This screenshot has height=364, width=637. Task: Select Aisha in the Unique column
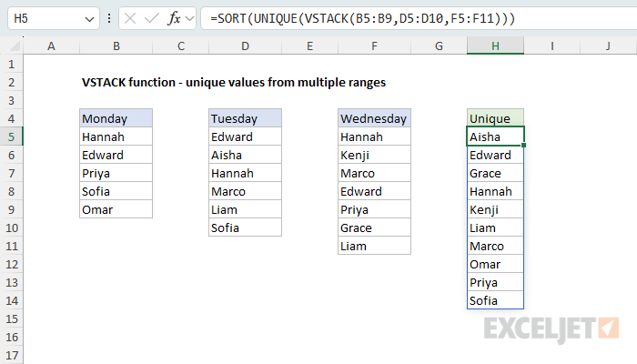pyautogui.click(x=495, y=136)
